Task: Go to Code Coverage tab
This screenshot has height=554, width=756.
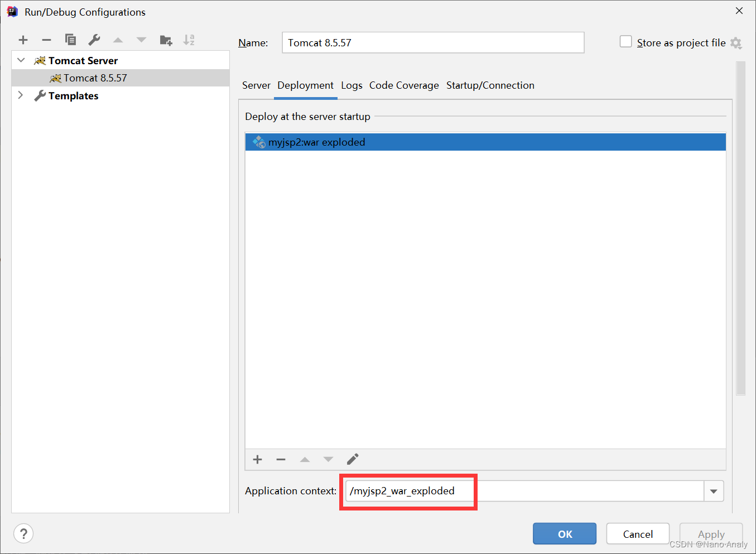Action: point(404,85)
